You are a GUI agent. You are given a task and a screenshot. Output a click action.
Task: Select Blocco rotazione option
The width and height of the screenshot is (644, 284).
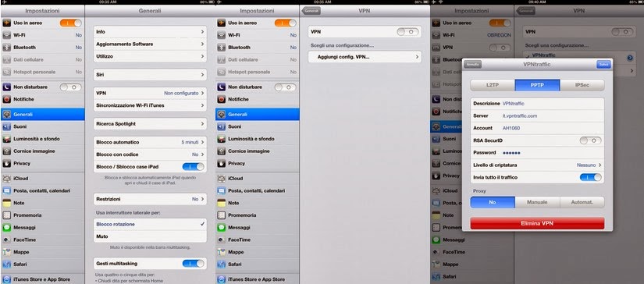click(150, 224)
